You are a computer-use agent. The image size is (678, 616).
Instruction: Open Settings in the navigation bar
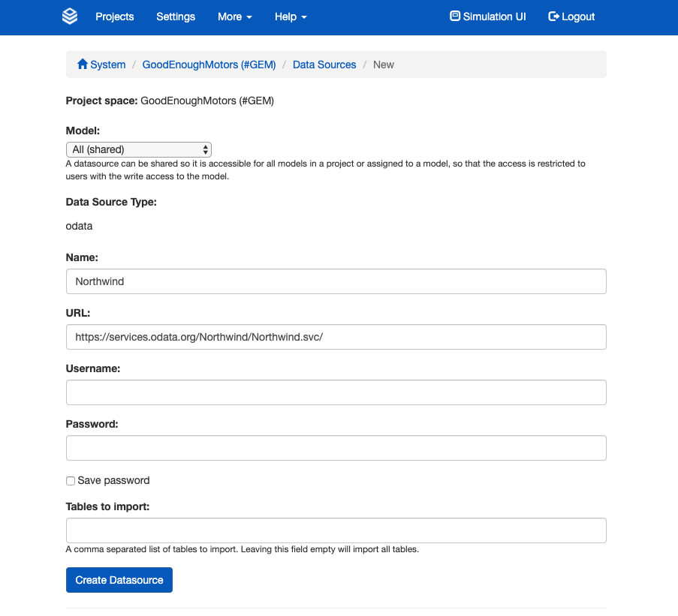tap(176, 17)
